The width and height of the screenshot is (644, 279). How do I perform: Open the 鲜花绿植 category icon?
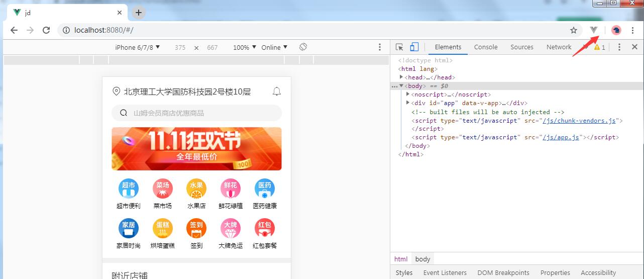[231, 189]
